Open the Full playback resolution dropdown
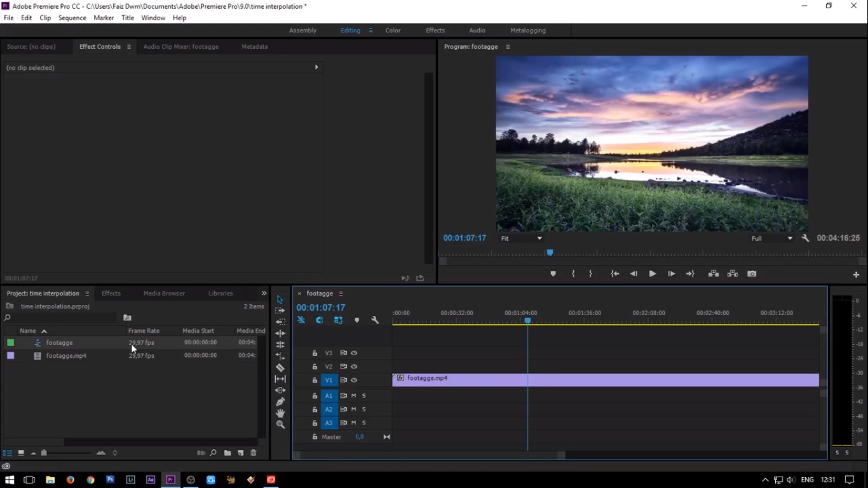Image resolution: width=868 pixels, height=488 pixels. pyautogui.click(x=772, y=238)
